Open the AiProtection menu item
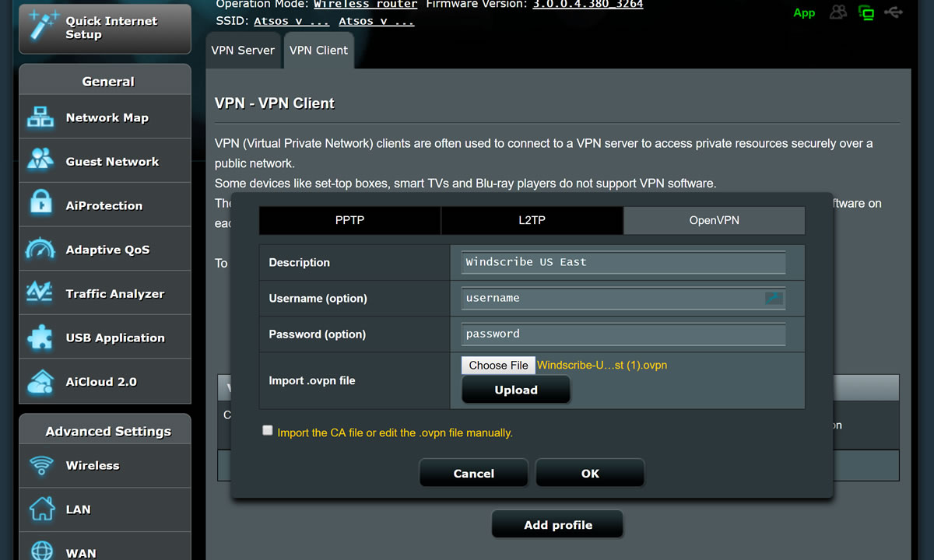 pyautogui.click(x=105, y=205)
